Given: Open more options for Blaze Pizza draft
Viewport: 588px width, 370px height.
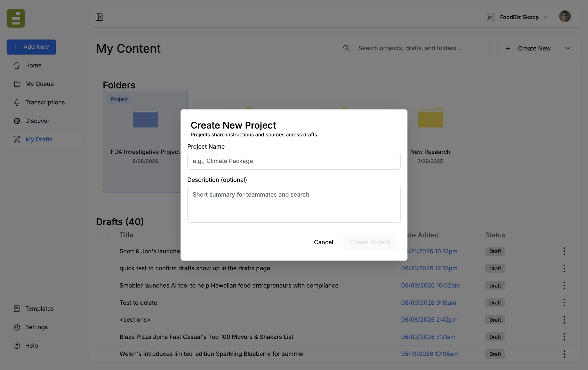Looking at the screenshot, I should pyautogui.click(x=564, y=337).
